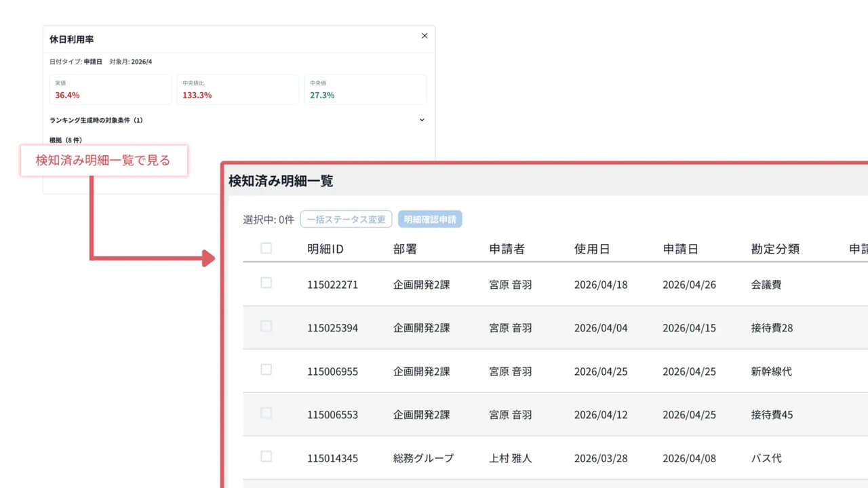Viewport: 868px width, 488px height.
Task: Click the usage date 2026/04/18
Action: coord(601,285)
